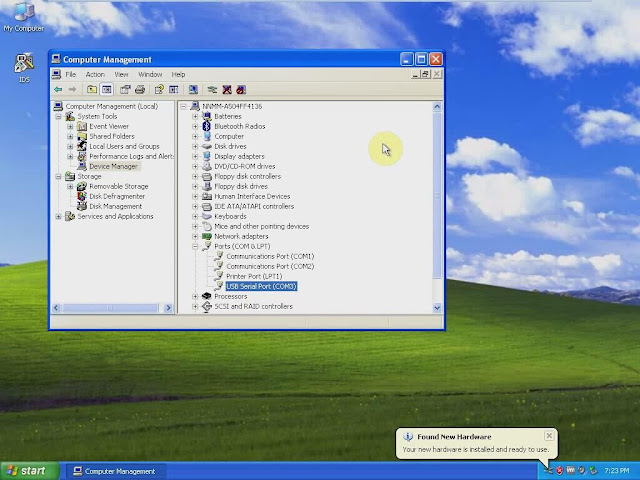This screenshot has height=480, width=640.
Task: Select Communications Port (COM2)
Action: [270, 266]
